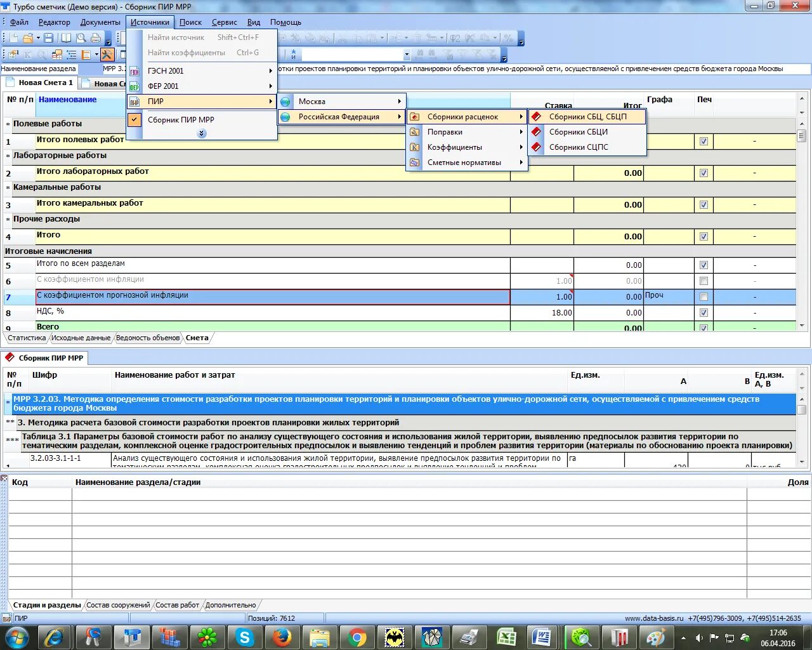Collapse the Полевые работы section marker
The image size is (812, 650).
[8, 124]
